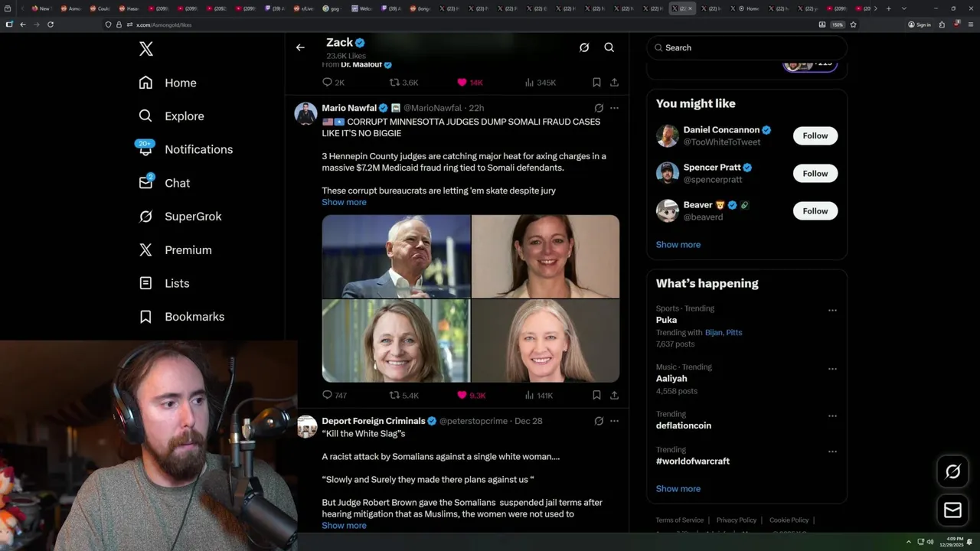Click Grok icon on Deport Foreign Criminals post
This screenshot has width=980, height=551.
click(x=599, y=421)
